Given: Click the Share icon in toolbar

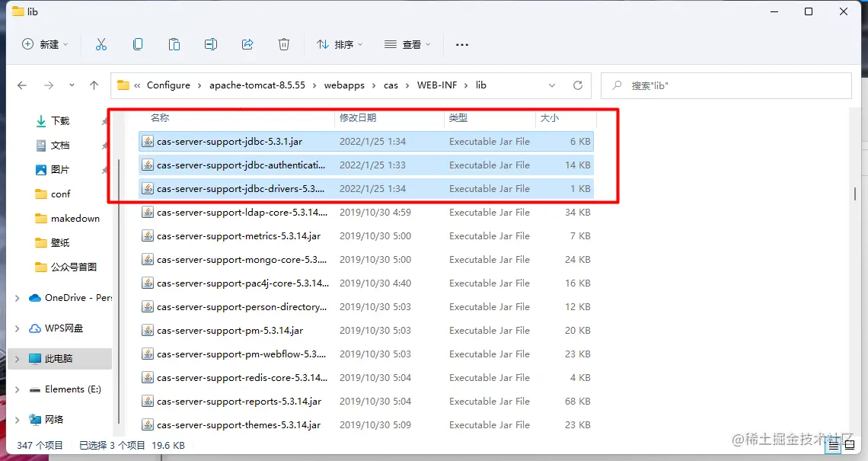Looking at the screenshot, I should 247,44.
